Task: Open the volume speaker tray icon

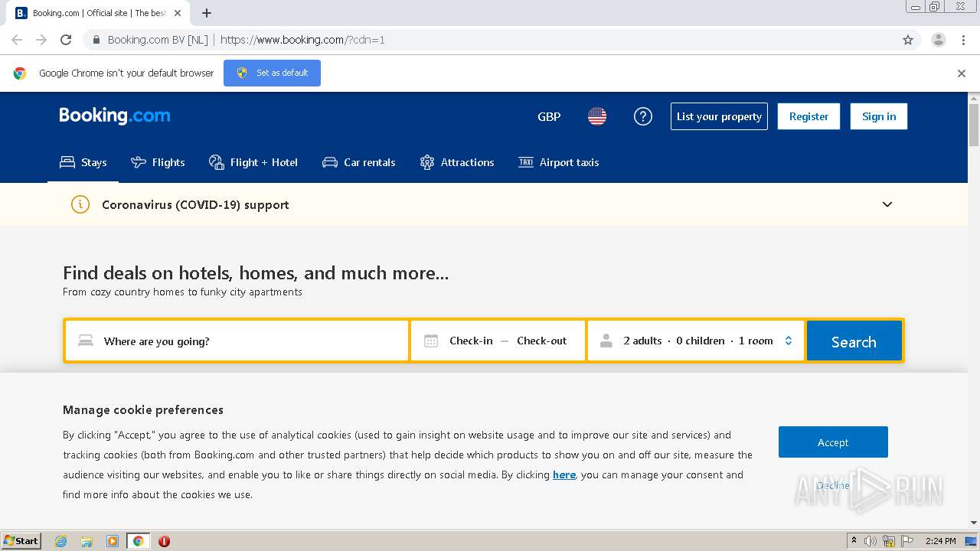Action: (x=871, y=541)
